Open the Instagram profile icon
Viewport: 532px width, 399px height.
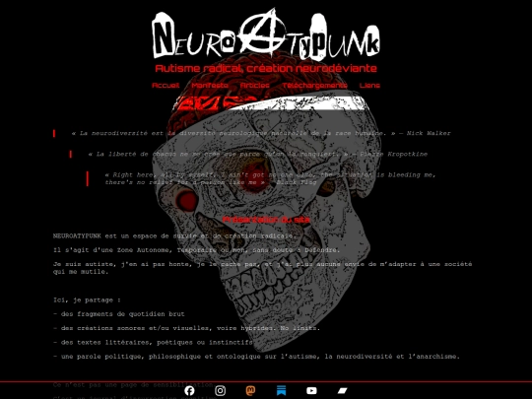tap(221, 391)
